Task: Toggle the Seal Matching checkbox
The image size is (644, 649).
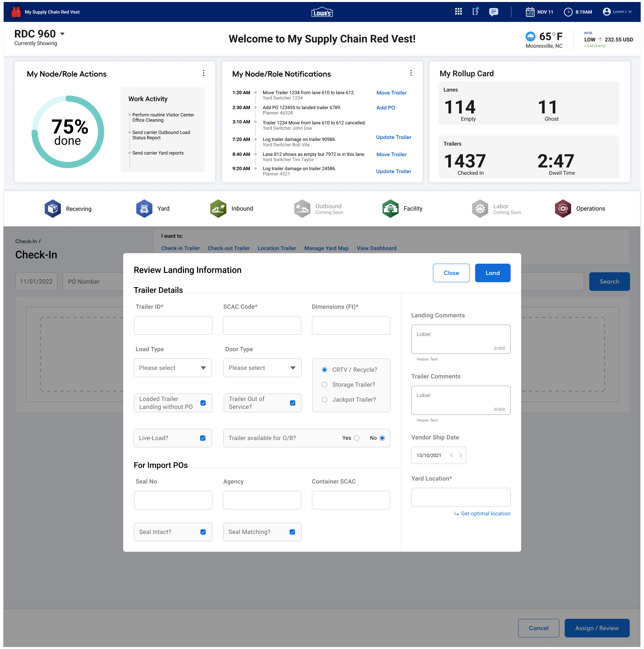Action: click(292, 532)
